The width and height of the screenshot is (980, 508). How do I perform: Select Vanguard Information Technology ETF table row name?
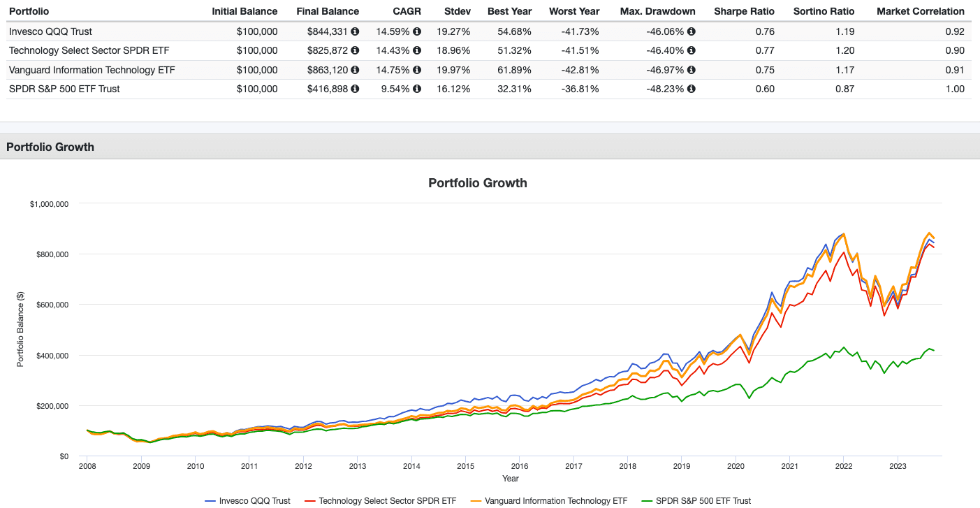[x=92, y=70]
